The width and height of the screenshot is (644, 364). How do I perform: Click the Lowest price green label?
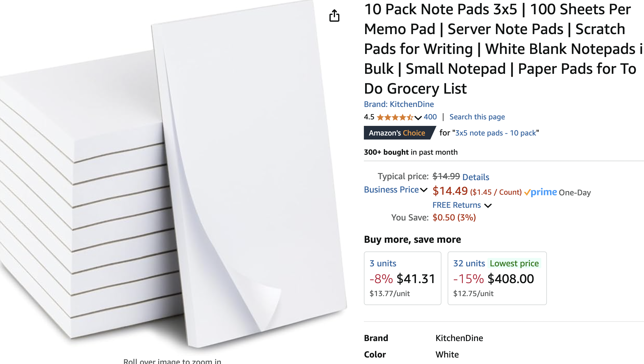pos(514,264)
